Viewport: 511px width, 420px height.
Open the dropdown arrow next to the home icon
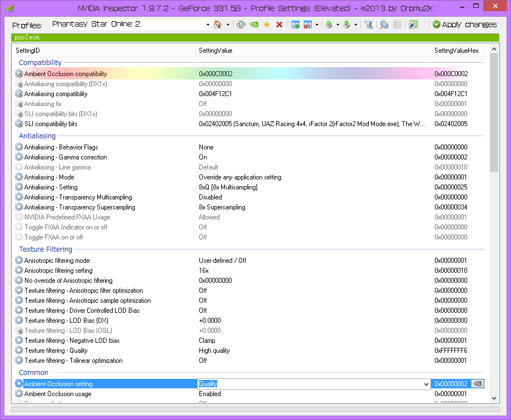[228, 25]
